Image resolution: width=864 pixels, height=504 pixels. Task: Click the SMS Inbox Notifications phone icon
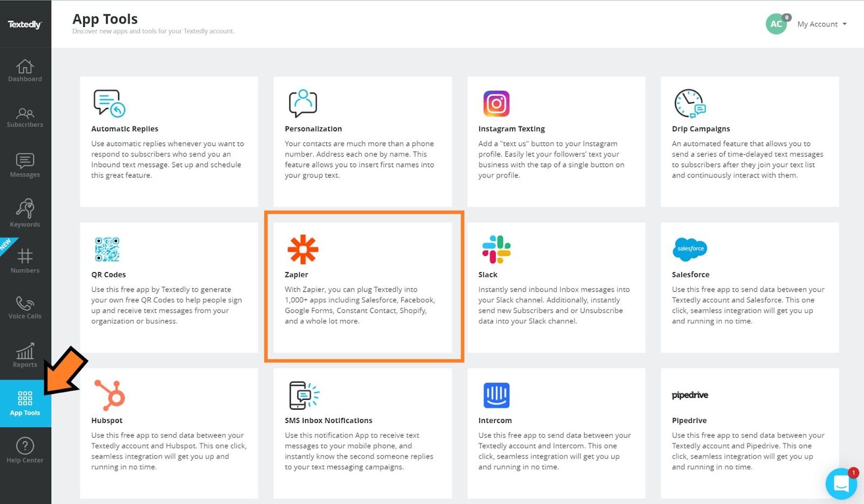pos(304,395)
